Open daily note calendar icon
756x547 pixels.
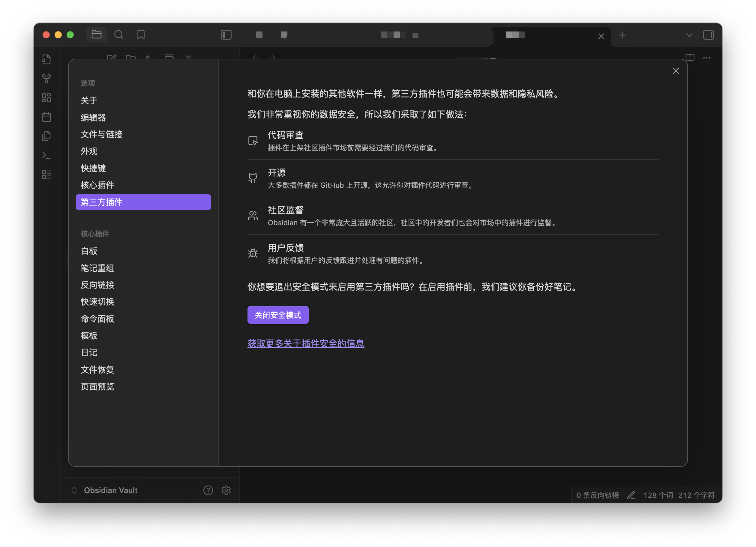point(46,117)
